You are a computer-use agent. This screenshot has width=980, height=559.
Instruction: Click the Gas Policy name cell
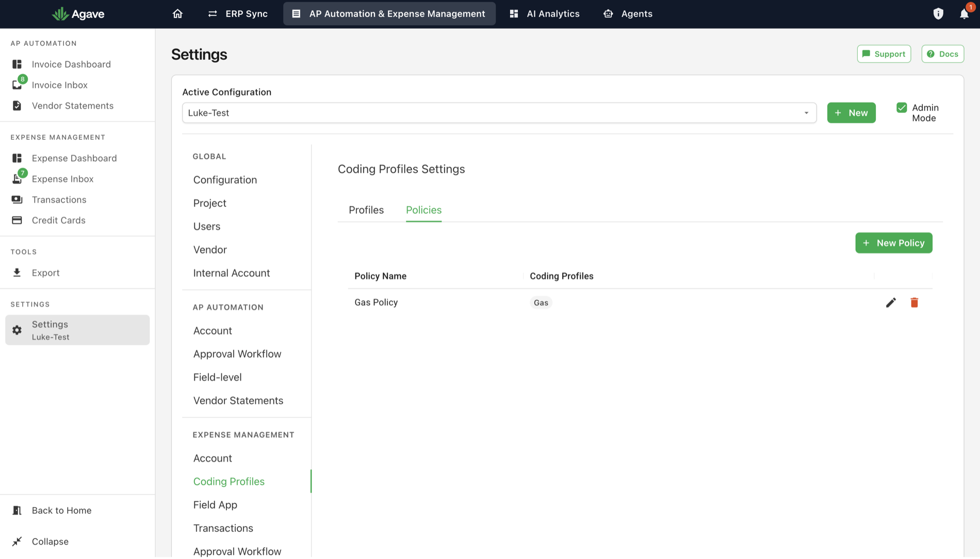click(376, 303)
